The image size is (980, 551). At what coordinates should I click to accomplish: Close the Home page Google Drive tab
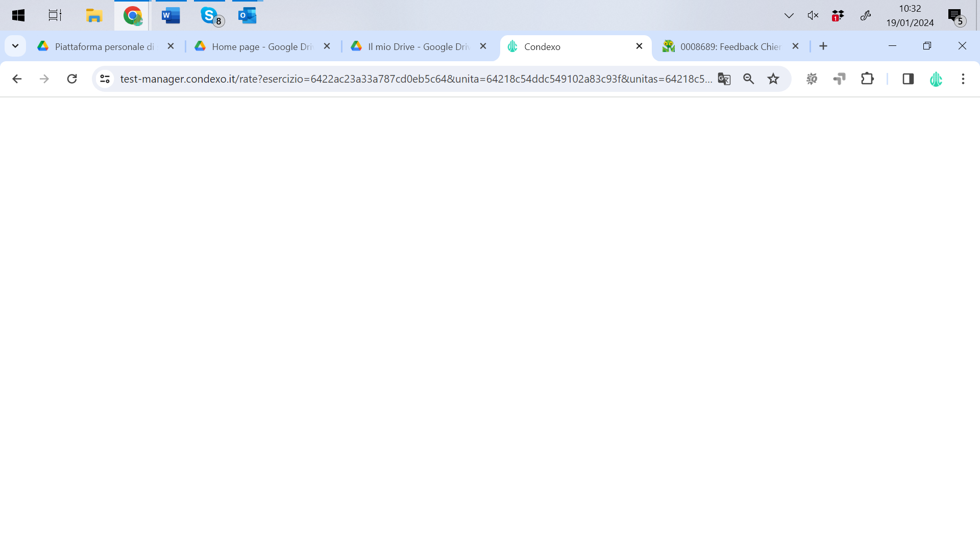(x=327, y=46)
